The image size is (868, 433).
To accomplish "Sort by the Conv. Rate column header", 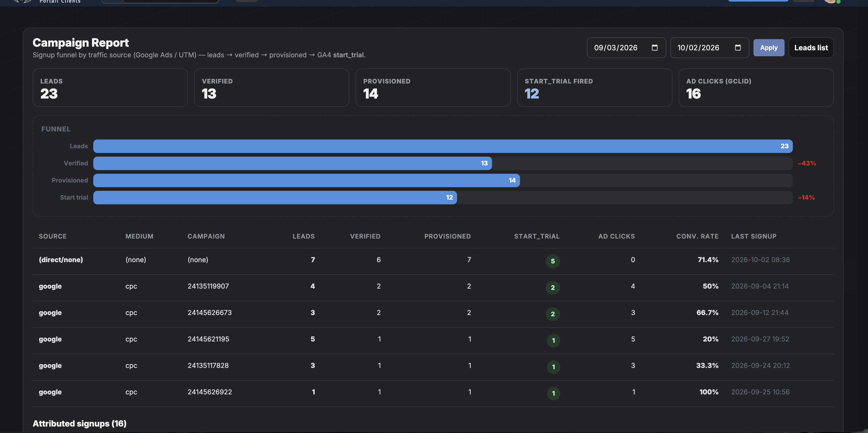I will [x=697, y=236].
